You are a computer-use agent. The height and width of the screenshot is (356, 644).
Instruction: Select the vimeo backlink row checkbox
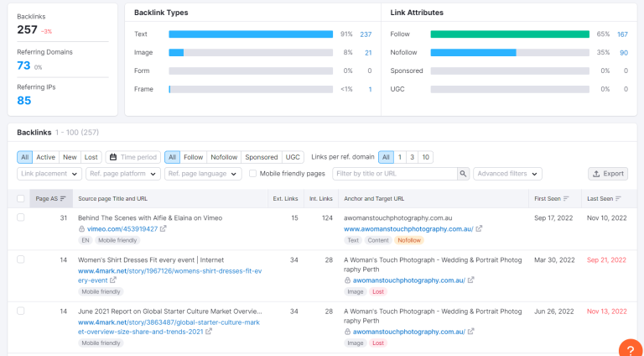pos(20,217)
